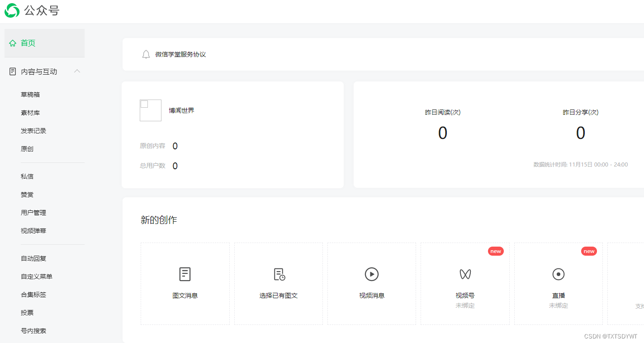Click the 博闻世界 account avatar placeholder
This screenshot has height=343, width=644.
(x=151, y=110)
